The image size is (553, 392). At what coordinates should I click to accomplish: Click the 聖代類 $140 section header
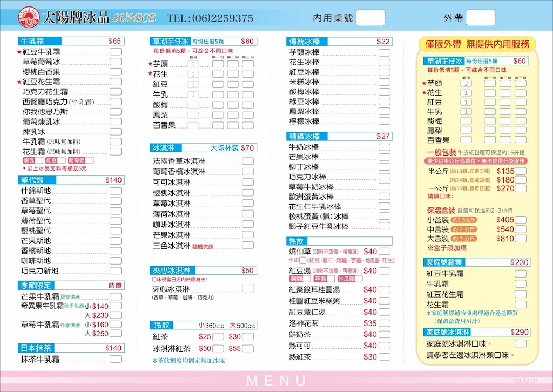click(71, 180)
